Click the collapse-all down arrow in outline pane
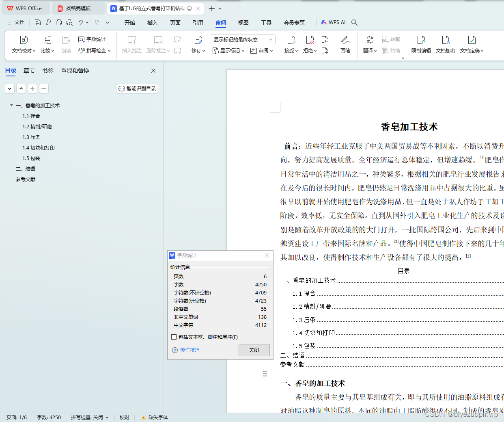 (10, 88)
